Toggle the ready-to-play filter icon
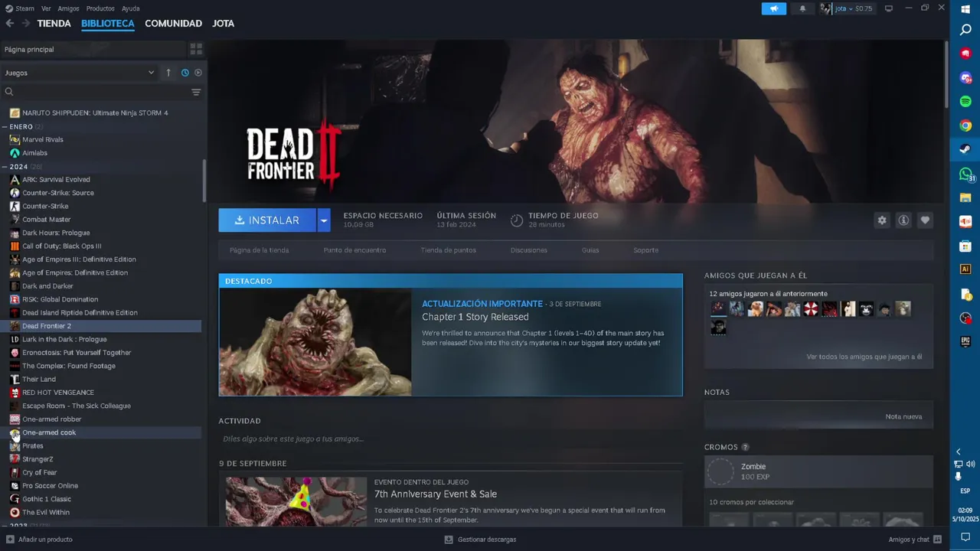This screenshot has height=551, width=980. 198,73
